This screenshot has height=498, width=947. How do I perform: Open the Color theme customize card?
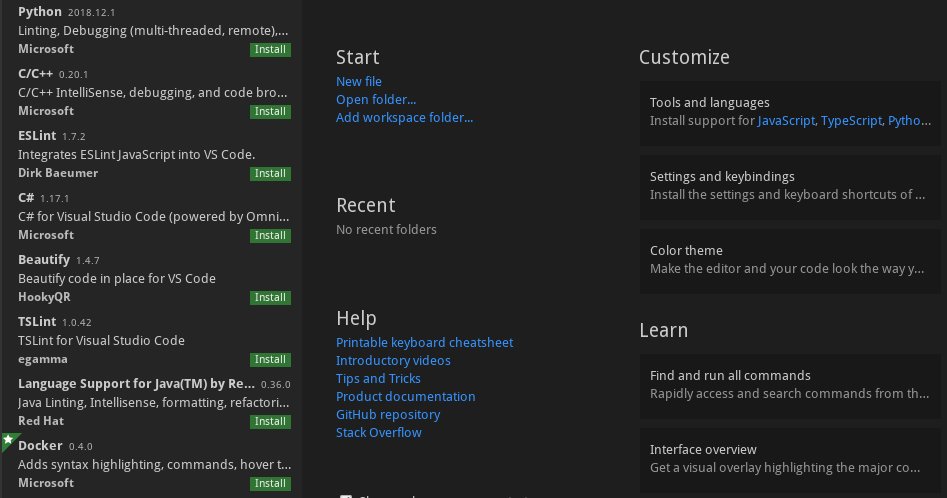(790, 261)
